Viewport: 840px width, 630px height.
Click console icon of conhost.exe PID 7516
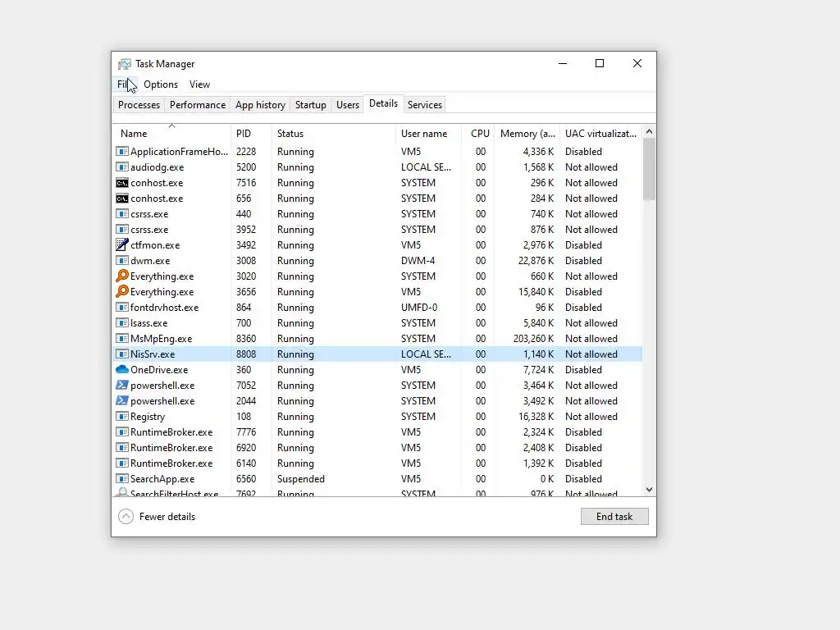(122, 183)
